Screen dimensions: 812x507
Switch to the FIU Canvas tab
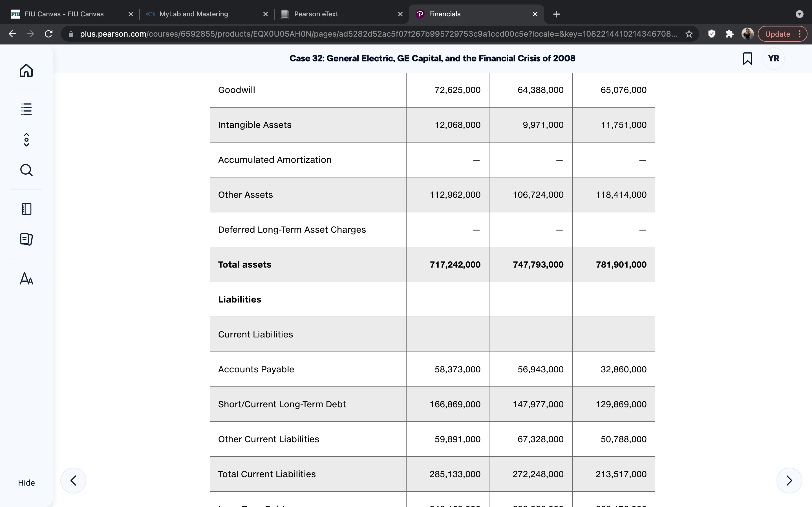[72, 14]
